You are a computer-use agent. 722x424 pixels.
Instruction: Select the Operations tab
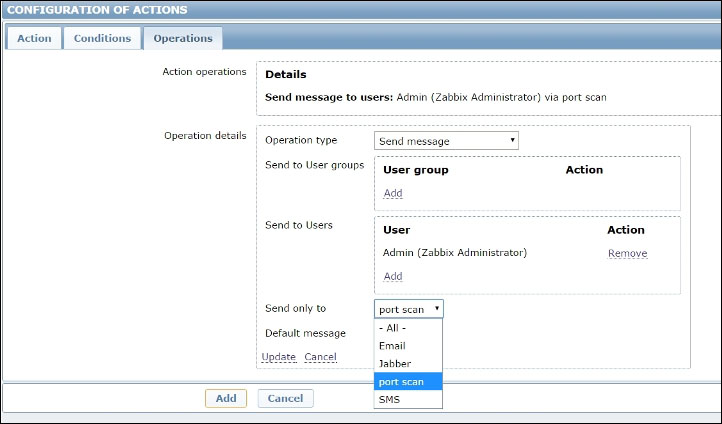click(x=182, y=38)
